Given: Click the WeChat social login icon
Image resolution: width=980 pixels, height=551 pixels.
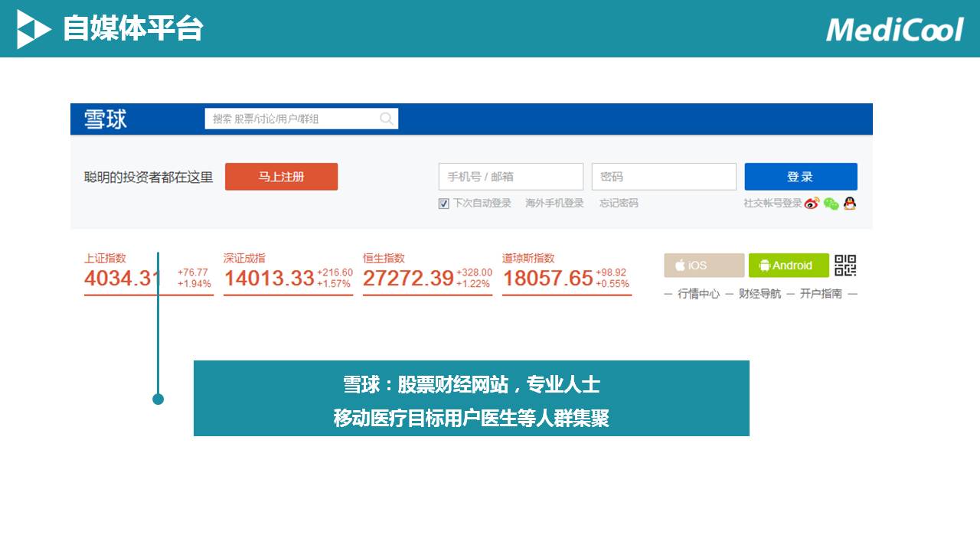Looking at the screenshot, I should (x=831, y=204).
